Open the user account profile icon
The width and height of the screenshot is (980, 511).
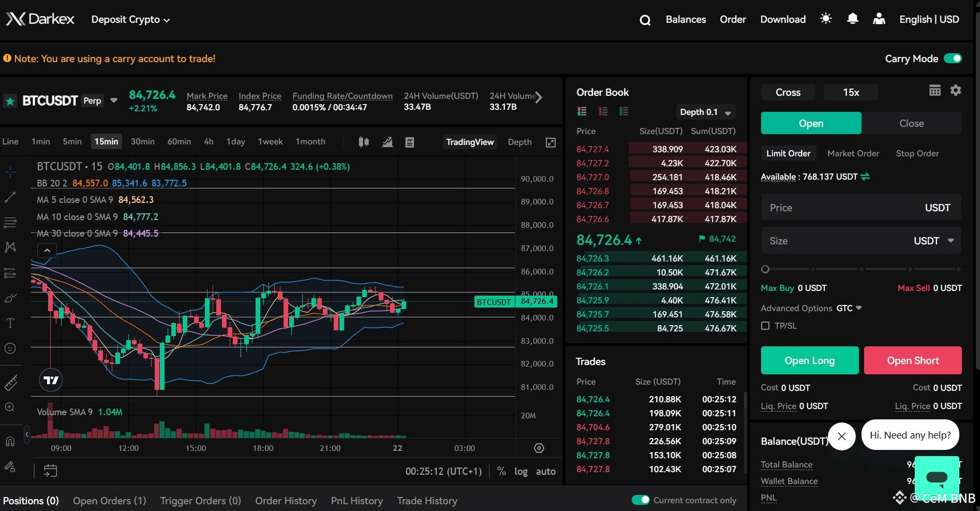point(879,19)
